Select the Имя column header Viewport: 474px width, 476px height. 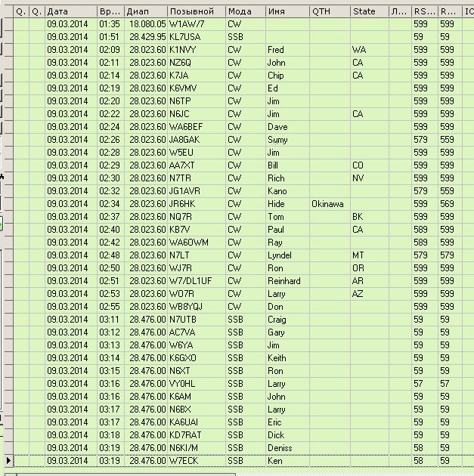point(286,11)
